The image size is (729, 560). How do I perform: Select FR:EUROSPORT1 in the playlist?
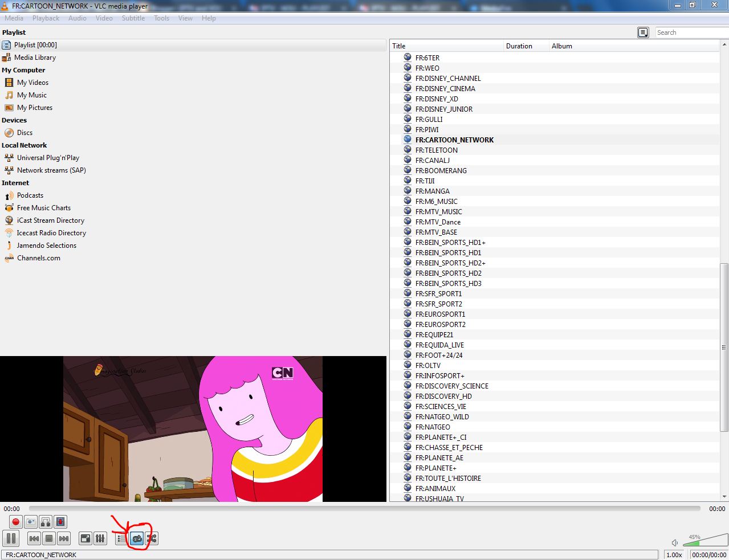click(x=440, y=314)
